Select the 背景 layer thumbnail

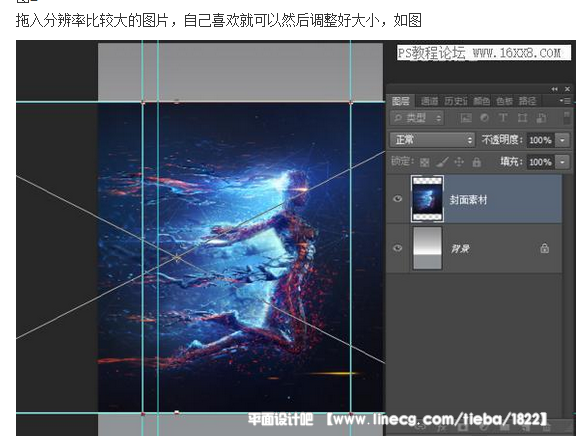pyautogui.click(x=427, y=248)
